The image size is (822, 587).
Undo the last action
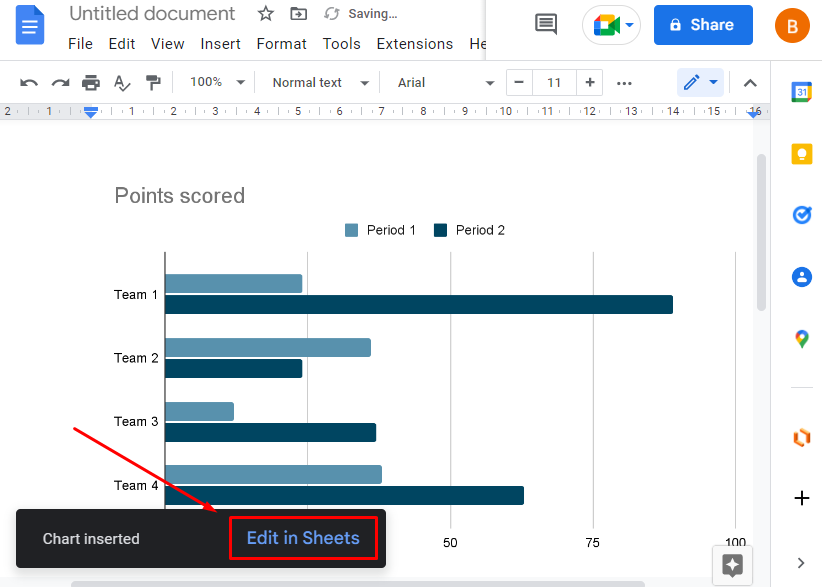[x=29, y=83]
